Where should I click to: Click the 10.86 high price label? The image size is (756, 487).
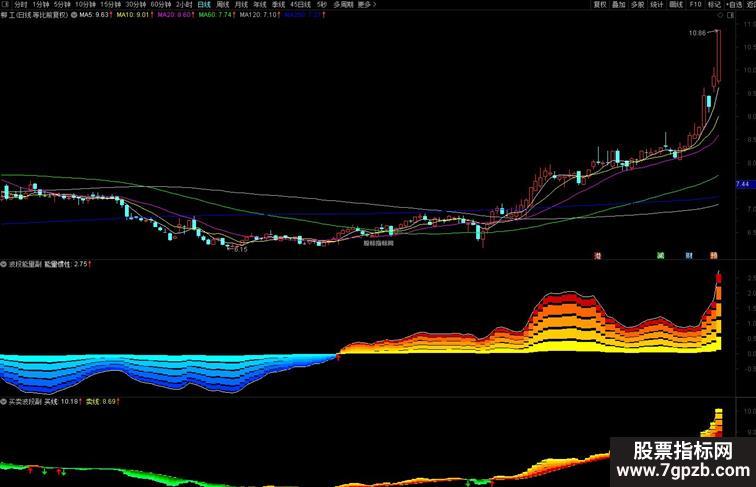(x=697, y=33)
